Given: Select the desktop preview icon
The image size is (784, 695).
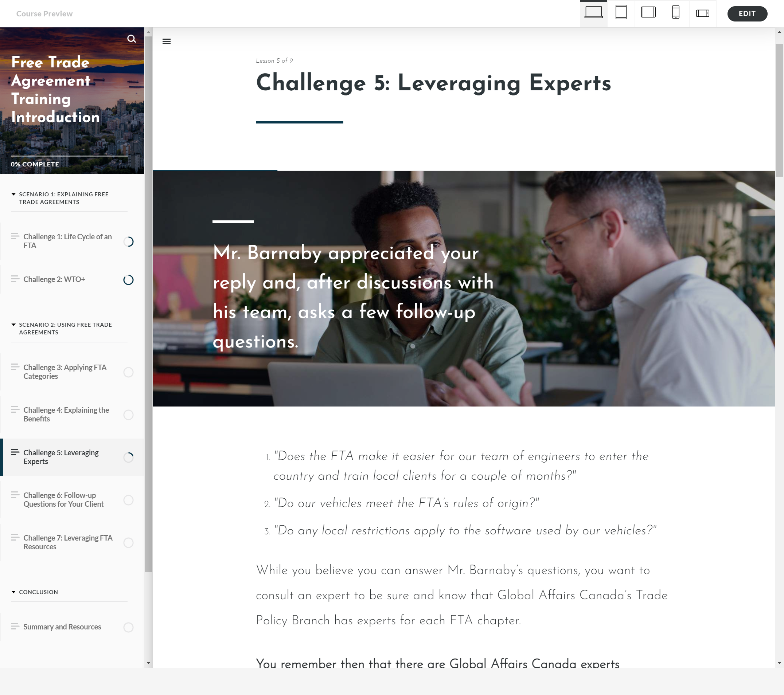Looking at the screenshot, I should (593, 13).
